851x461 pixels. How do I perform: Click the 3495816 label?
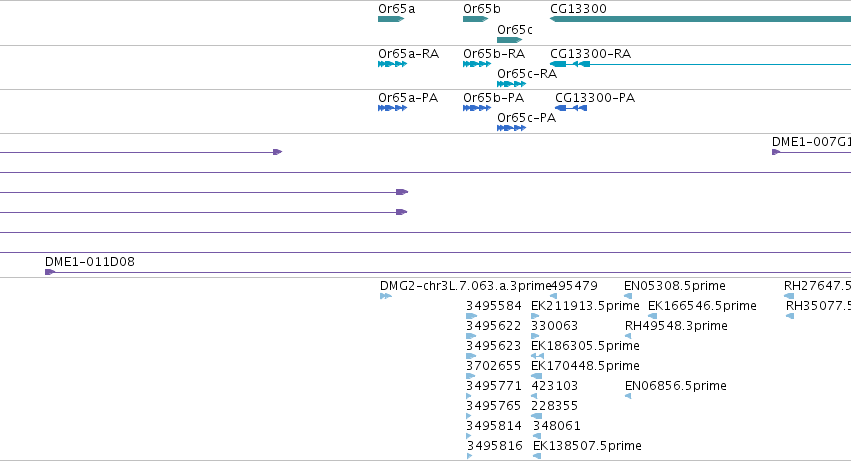495,446
